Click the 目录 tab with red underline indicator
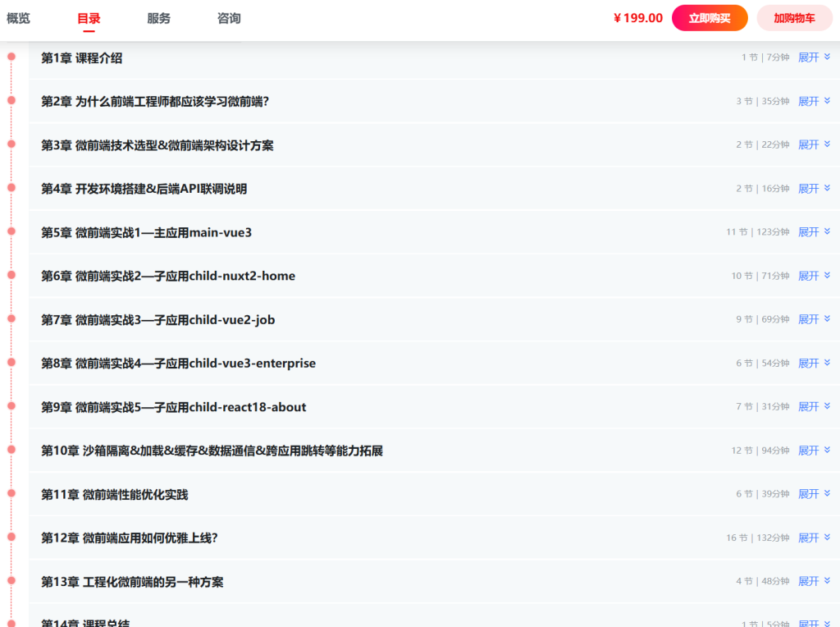The width and height of the screenshot is (840, 627). tap(89, 17)
